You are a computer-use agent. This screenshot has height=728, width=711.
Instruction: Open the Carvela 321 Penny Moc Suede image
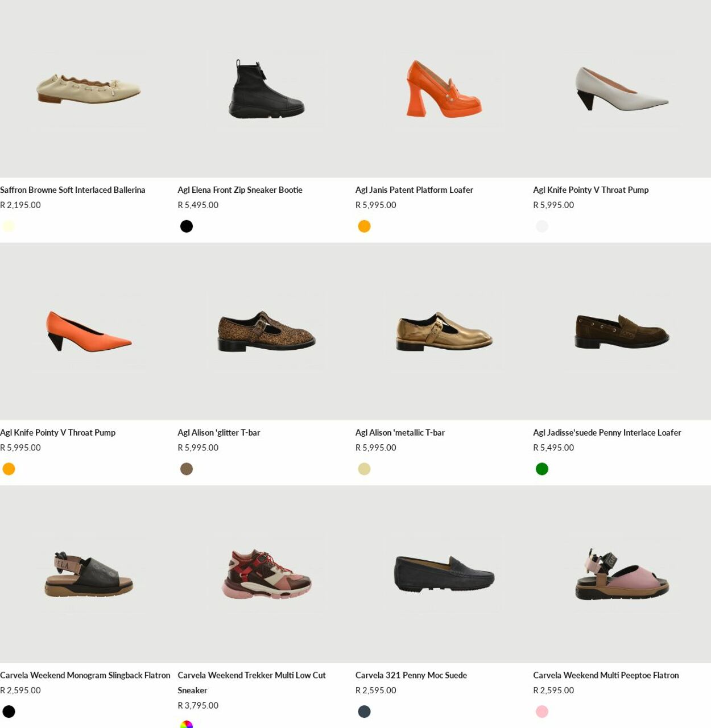click(x=444, y=574)
